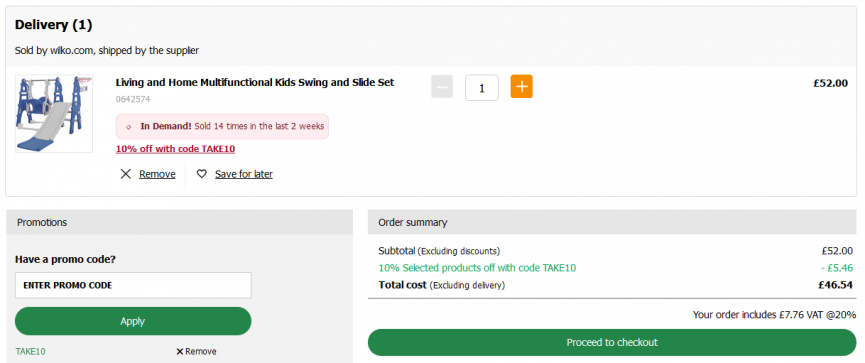Open the red 10% off with code TAKE10 link

click(175, 149)
